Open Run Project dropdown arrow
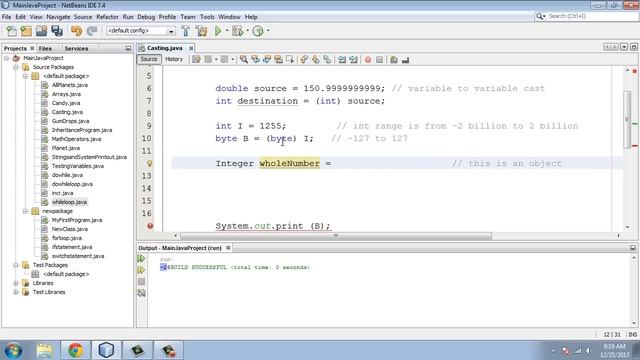Screen dimensions: 640x360 pyautogui.click(x=227, y=31)
